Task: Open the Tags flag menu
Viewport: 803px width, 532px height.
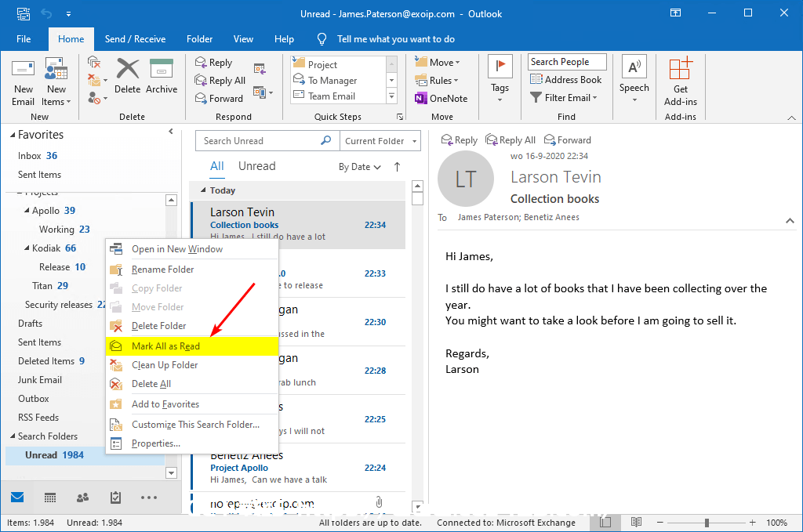Action: click(x=500, y=79)
